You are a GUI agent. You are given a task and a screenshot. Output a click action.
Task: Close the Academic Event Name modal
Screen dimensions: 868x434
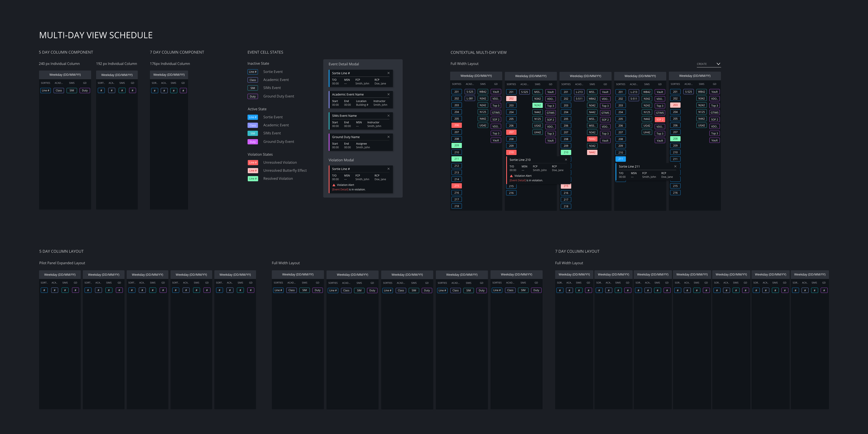coord(389,95)
